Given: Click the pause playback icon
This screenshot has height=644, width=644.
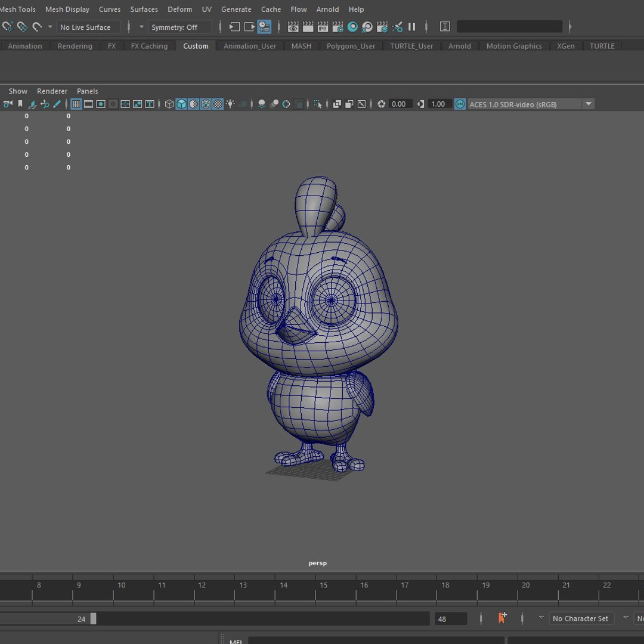Looking at the screenshot, I should [411, 27].
